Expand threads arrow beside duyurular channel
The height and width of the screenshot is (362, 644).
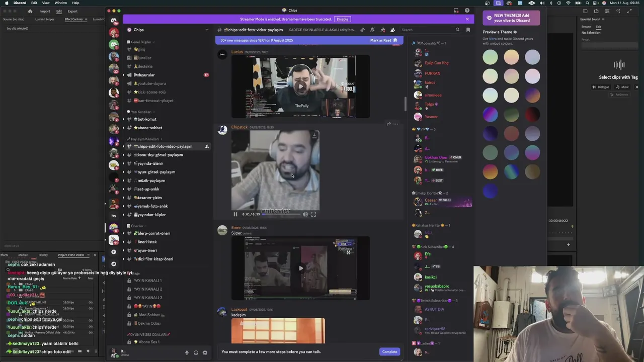point(123,75)
